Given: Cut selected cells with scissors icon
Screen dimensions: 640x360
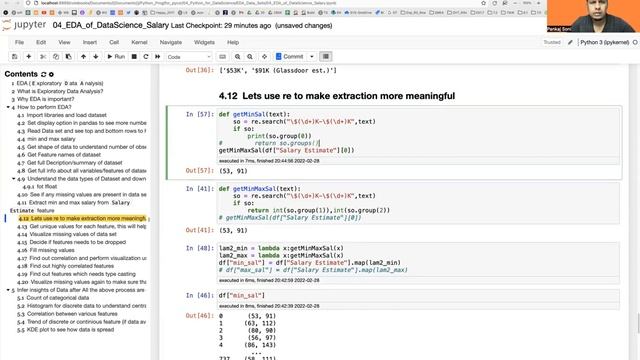Looking at the screenshot, I should 43,57.
